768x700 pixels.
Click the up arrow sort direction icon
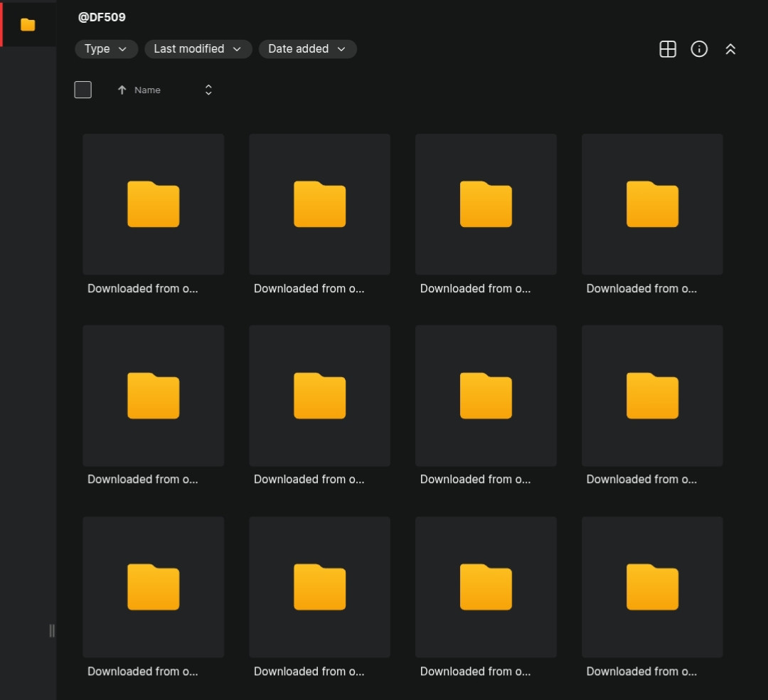(x=122, y=90)
